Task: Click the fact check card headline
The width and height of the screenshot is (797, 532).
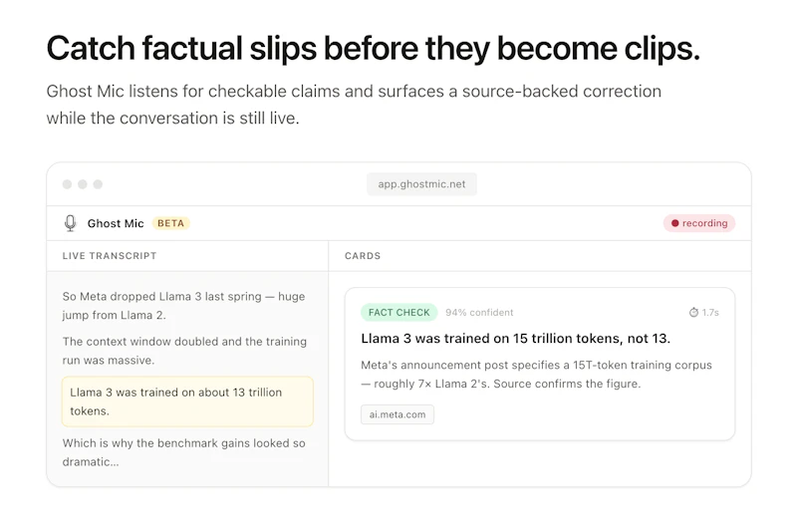Action: coord(515,339)
